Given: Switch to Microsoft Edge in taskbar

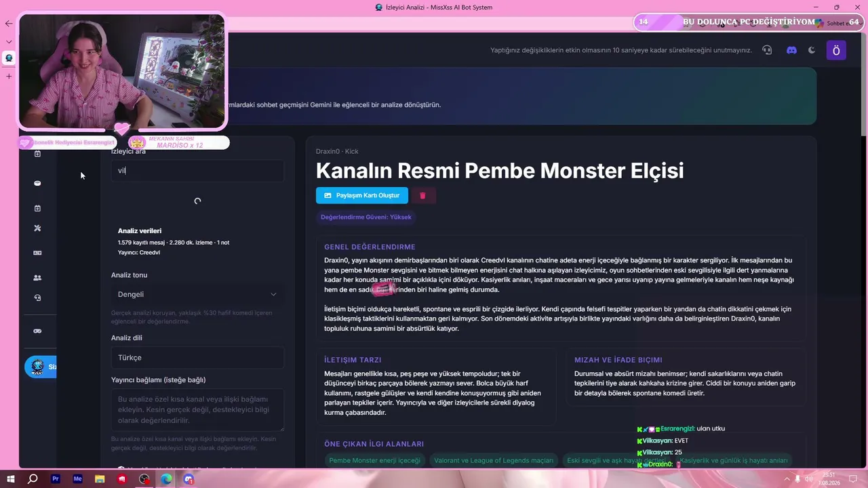Looking at the screenshot, I should (166, 479).
